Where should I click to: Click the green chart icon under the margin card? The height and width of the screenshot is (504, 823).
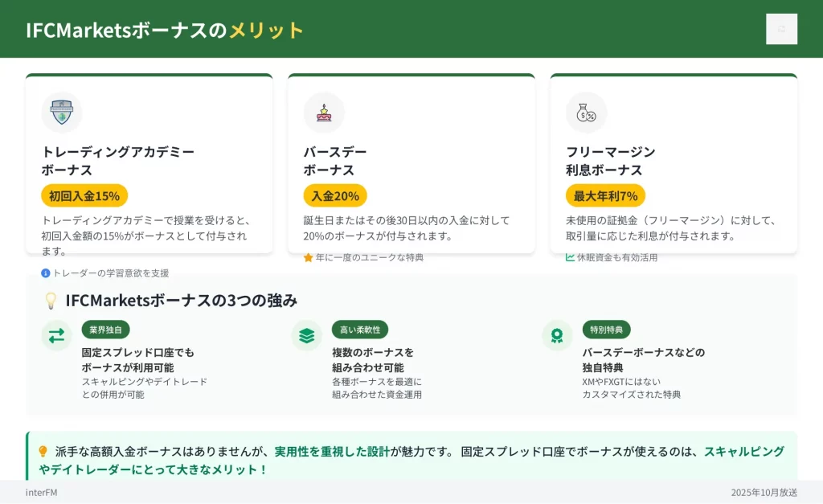click(x=571, y=257)
